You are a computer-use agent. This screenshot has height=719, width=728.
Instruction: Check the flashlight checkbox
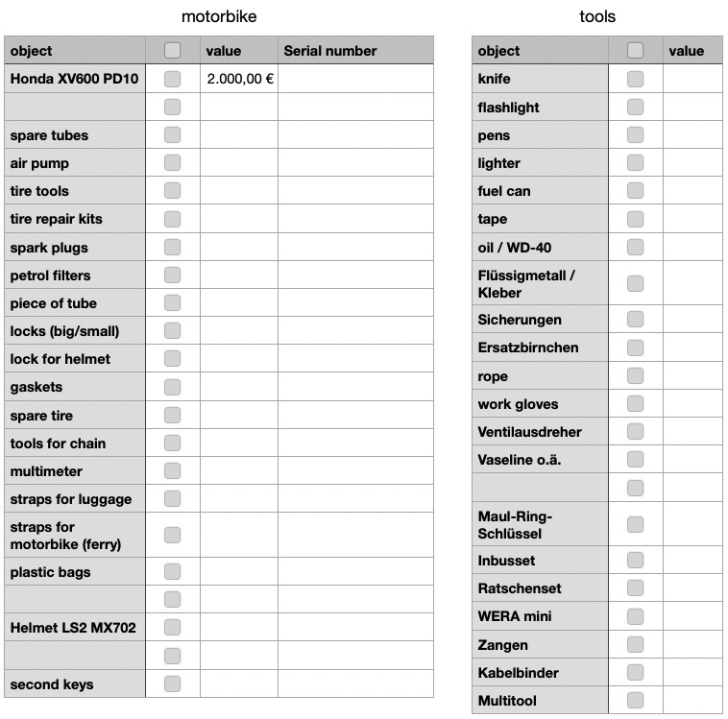coord(635,107)
